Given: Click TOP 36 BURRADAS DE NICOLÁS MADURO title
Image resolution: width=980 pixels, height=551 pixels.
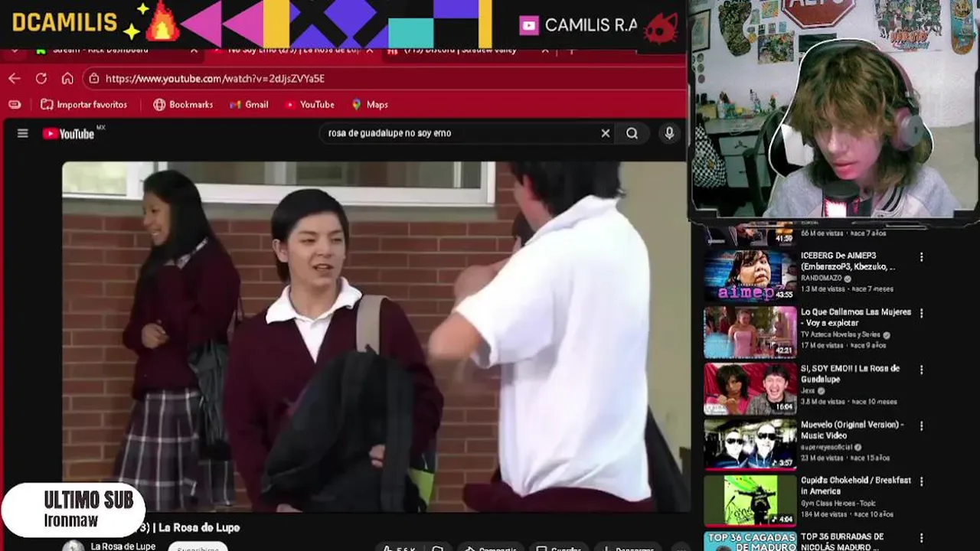Looking at the screenshot, I should click(842, 542).
